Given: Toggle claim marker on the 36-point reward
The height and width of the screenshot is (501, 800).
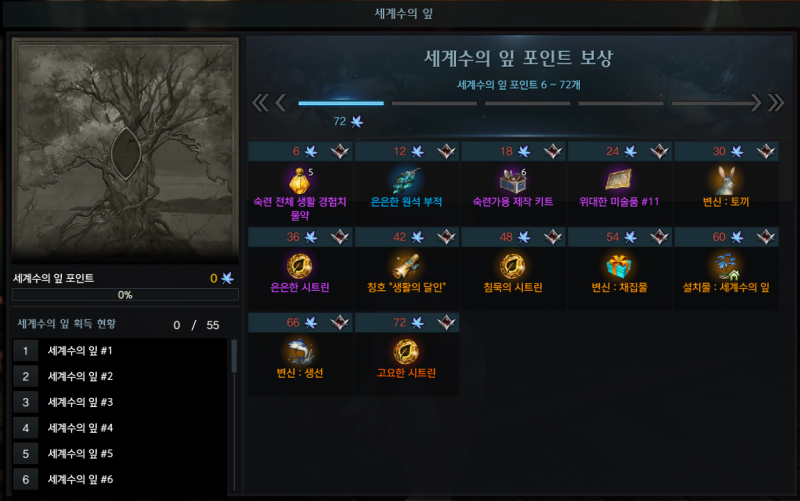Looking at the screenshot, I should tap(340, 237).
